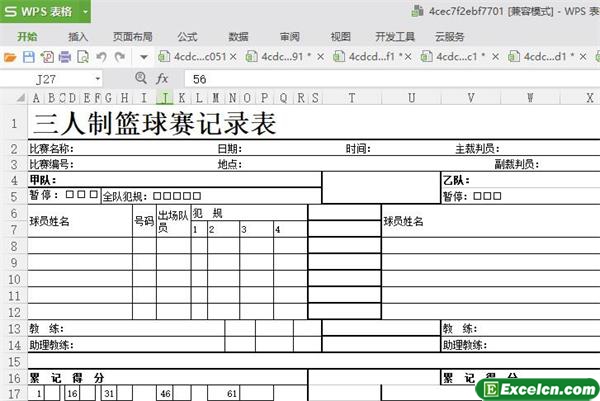Switch to the 插入 tab
600x401 pixels.
[x=78, y=37]
